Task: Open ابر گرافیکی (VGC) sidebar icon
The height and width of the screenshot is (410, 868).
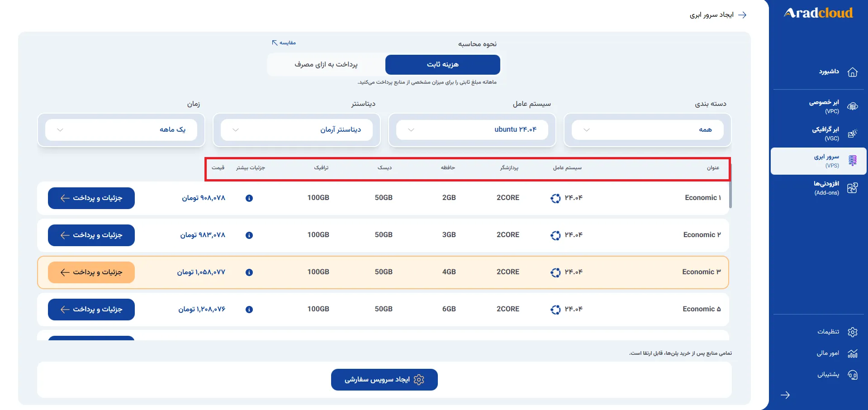Action: [x=853, y=133]
